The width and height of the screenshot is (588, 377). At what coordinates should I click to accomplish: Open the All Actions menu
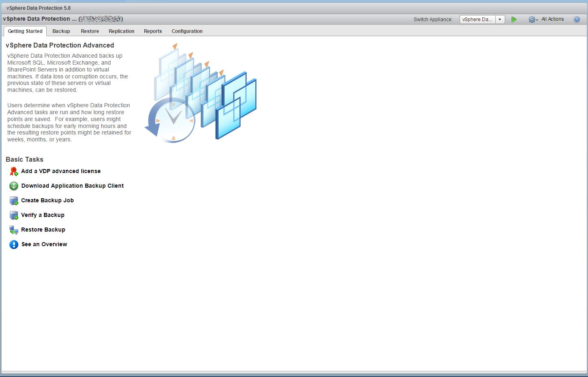(x=552, y=19)
